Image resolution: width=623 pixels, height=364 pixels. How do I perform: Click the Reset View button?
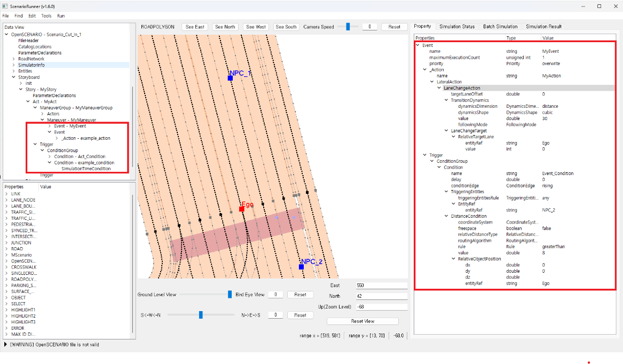362,321
